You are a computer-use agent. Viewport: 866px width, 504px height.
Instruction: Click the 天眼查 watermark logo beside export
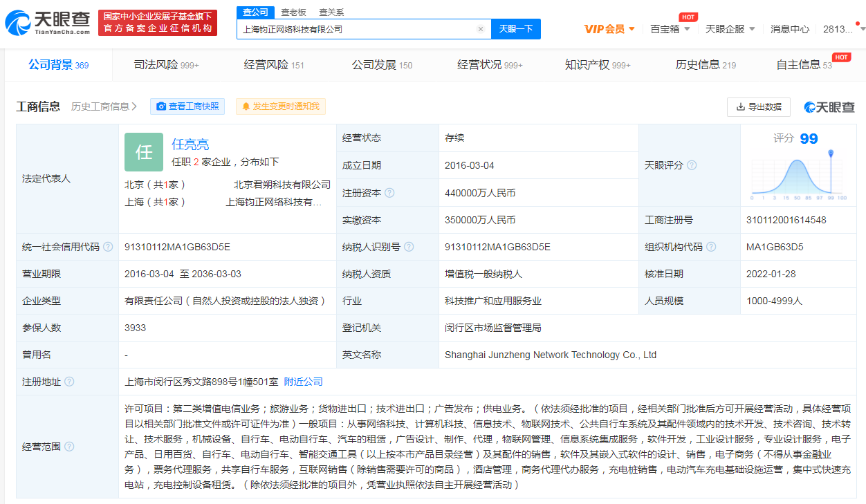(x=829, y=107)
